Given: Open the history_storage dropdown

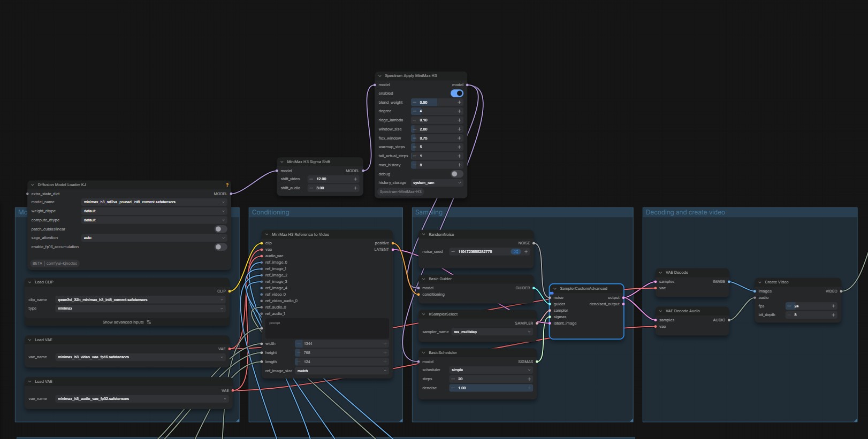Looking at the screenshot, I should (436, 183).
